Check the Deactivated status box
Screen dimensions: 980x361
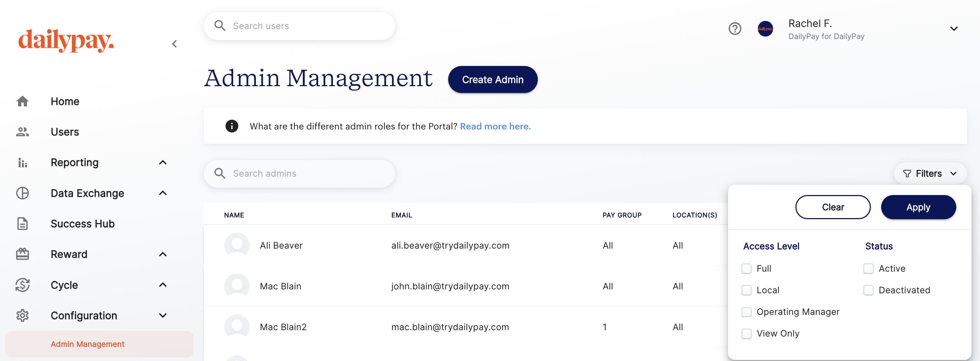point(868,290)
